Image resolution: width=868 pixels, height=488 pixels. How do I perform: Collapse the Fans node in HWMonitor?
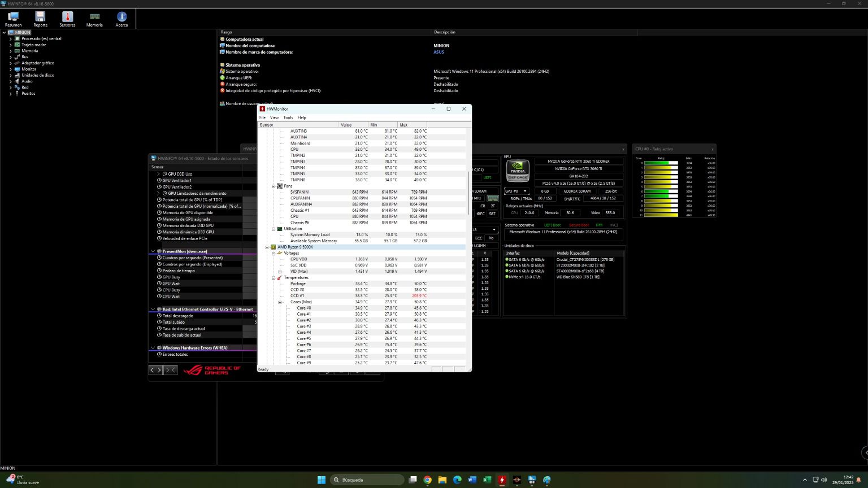(x=274, y=186)
